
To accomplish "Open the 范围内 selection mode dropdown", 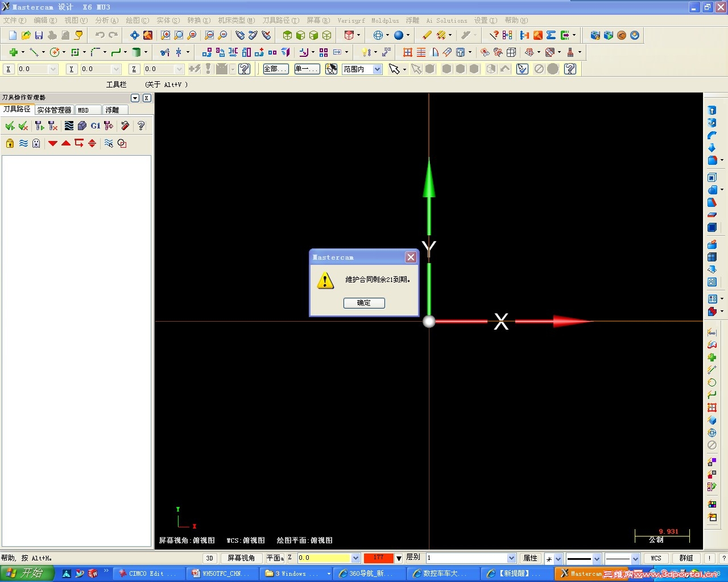I will [x=377, y=69].
